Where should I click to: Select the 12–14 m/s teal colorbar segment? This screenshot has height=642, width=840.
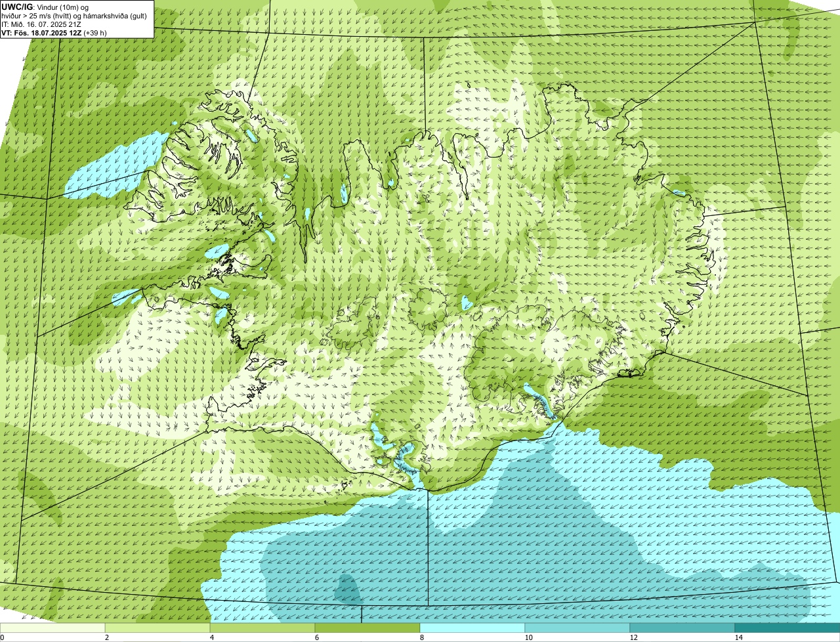(682, 628)
